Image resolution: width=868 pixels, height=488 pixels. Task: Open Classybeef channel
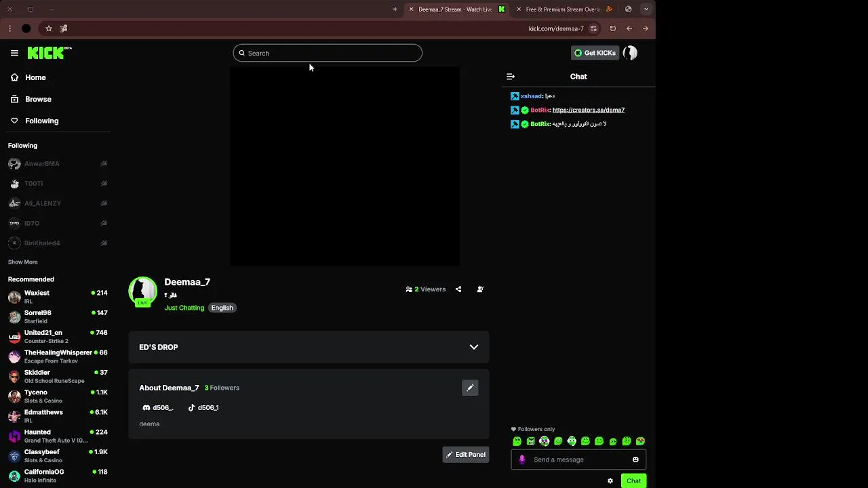point(57,455)
